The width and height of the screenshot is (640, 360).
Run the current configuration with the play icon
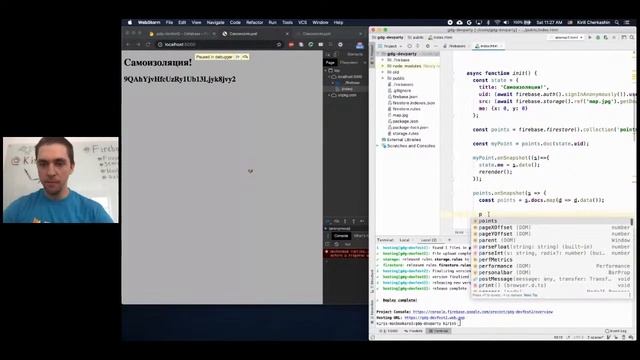[x=590, y=38]
